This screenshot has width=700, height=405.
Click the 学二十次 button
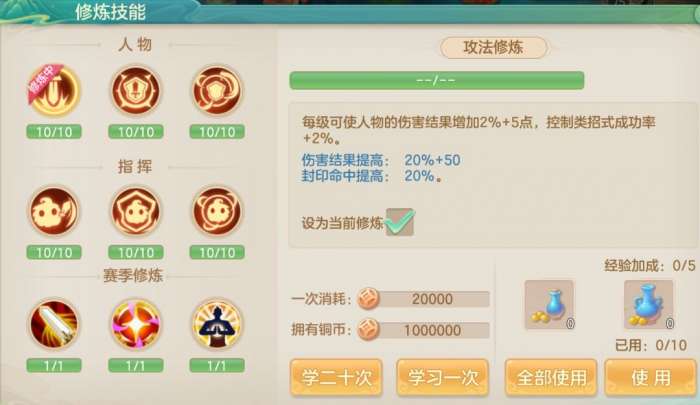coord(336,378)
